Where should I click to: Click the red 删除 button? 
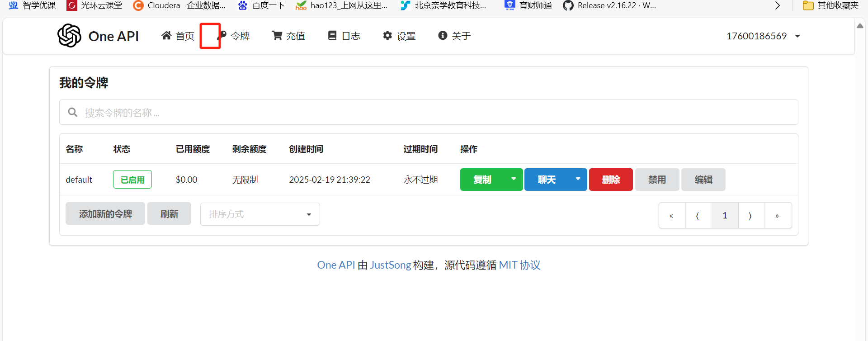(x=611, y=180)
